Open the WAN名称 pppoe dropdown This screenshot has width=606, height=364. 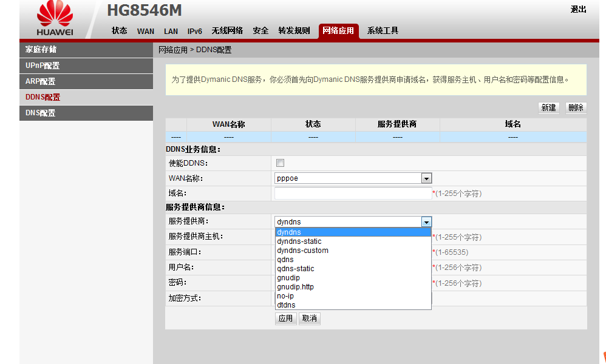point(353,178)
